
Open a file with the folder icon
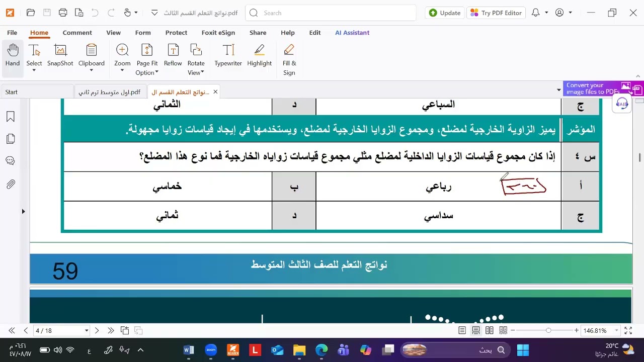tap(31, 13)
